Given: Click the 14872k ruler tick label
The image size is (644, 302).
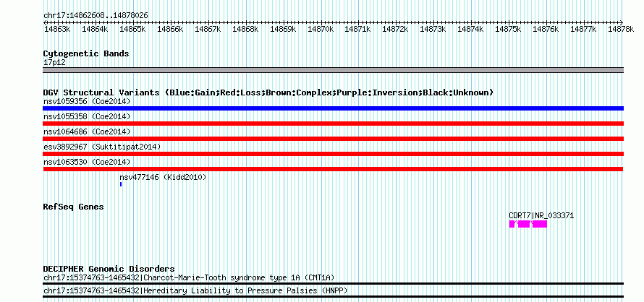Looking at the screenshot, I should point(396,29).
